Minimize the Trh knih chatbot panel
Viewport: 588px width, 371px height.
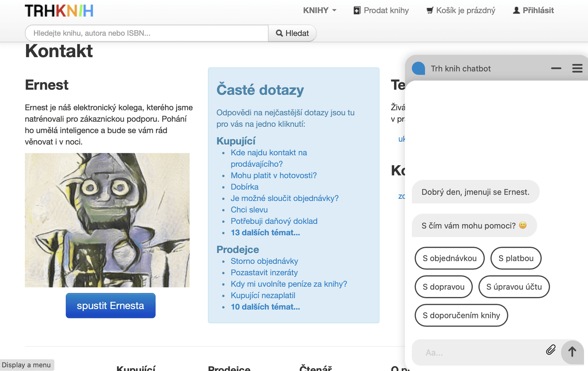point(556,68)
